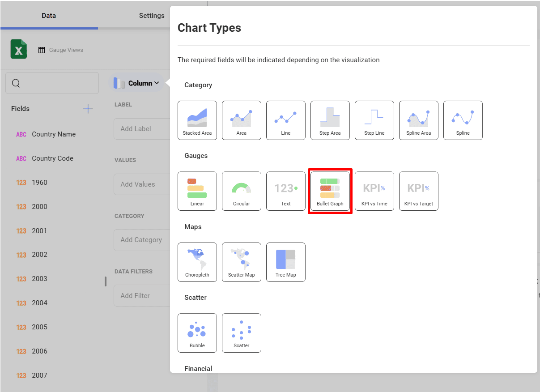This screenshot has width=540, height=392.
Task: Click the fields search box
Action: pyautogui.click(x=52, y=83)
